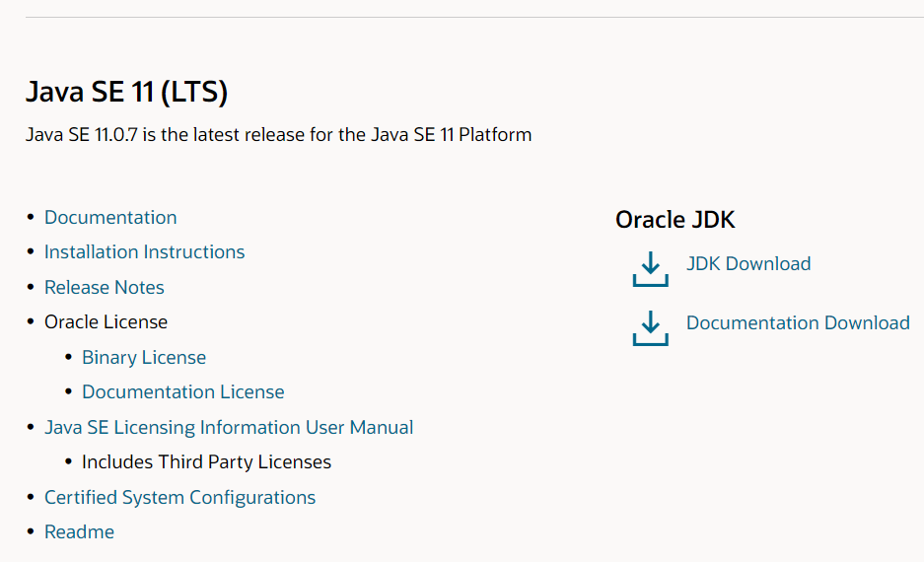Open the Documentation Download link
The height and width of the screenshot is (562, 924).
(798, 322)
